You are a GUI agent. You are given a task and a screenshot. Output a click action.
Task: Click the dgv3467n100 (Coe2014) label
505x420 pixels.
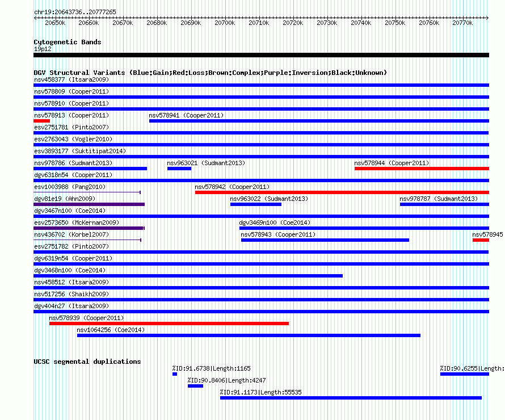(x=70, y=211)
